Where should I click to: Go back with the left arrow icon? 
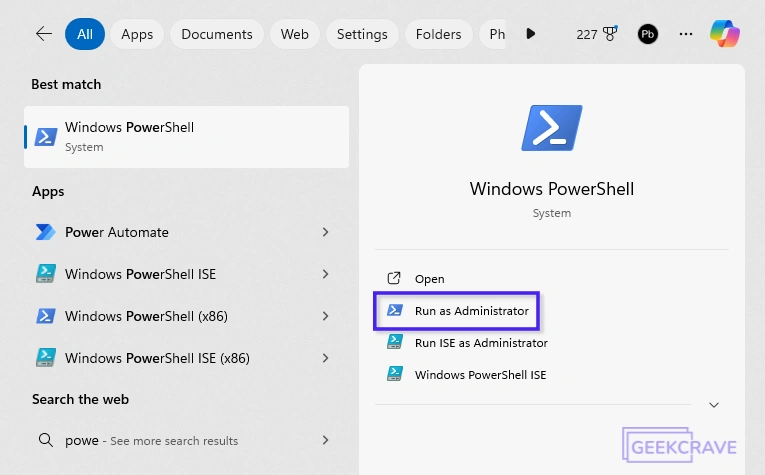tap(44, 34)
